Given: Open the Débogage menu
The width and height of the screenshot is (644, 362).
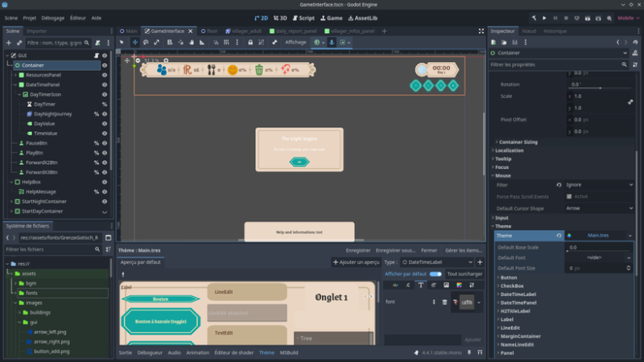Looking at the screenshot, I should coord(52,18).
